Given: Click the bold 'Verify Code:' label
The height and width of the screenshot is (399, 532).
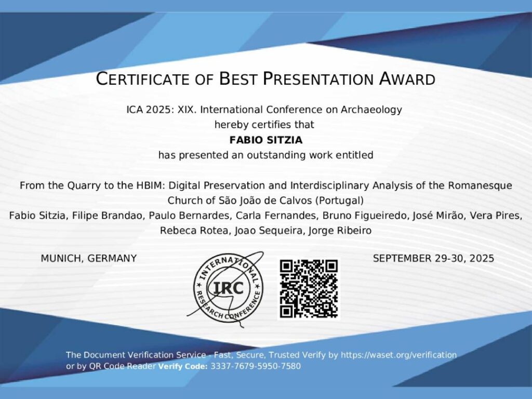Looking at the screenshot, I should (x=183, y=366).
